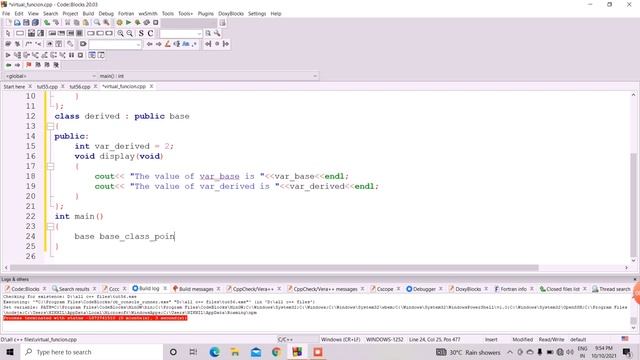Click the Zoom in magnifier icon

(120, 33)
